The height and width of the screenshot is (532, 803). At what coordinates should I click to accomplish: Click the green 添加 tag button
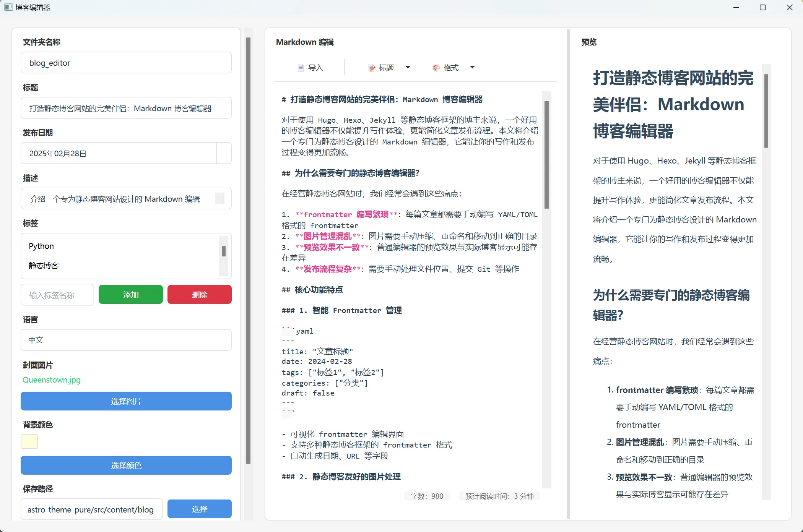click(x=131, y=295)
